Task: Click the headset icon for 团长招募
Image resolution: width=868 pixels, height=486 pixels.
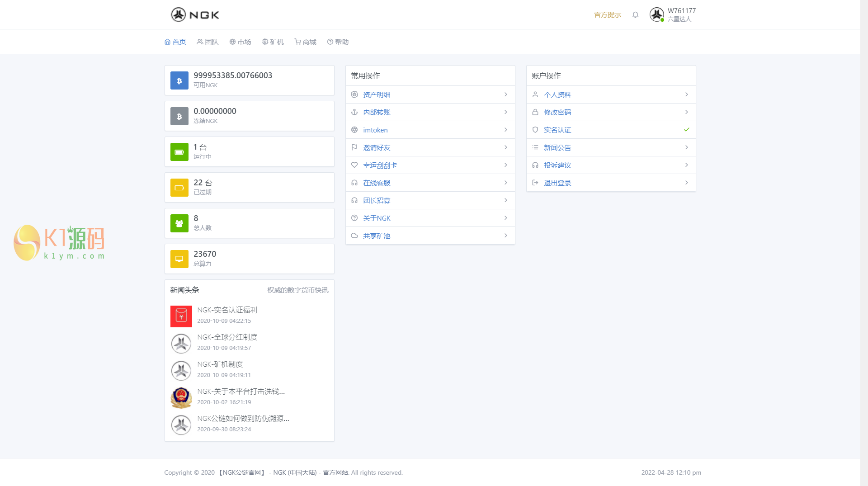Action: tap(354, 200)
